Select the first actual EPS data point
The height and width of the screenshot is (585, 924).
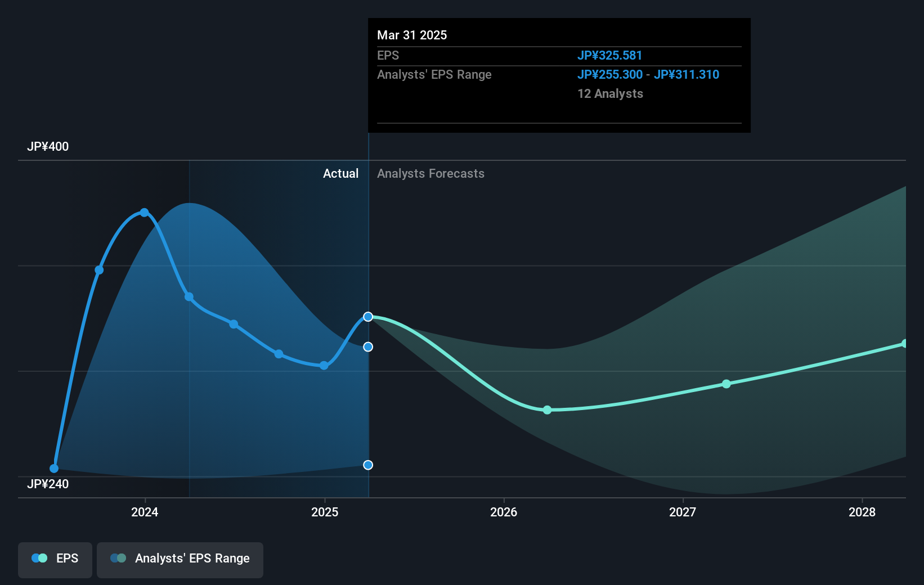(54, 468)
